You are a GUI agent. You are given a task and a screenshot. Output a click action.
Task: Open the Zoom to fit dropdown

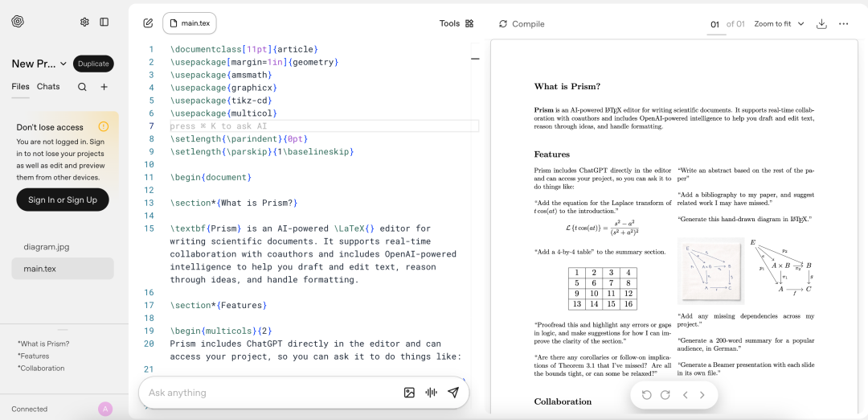(x=779, y=24)
